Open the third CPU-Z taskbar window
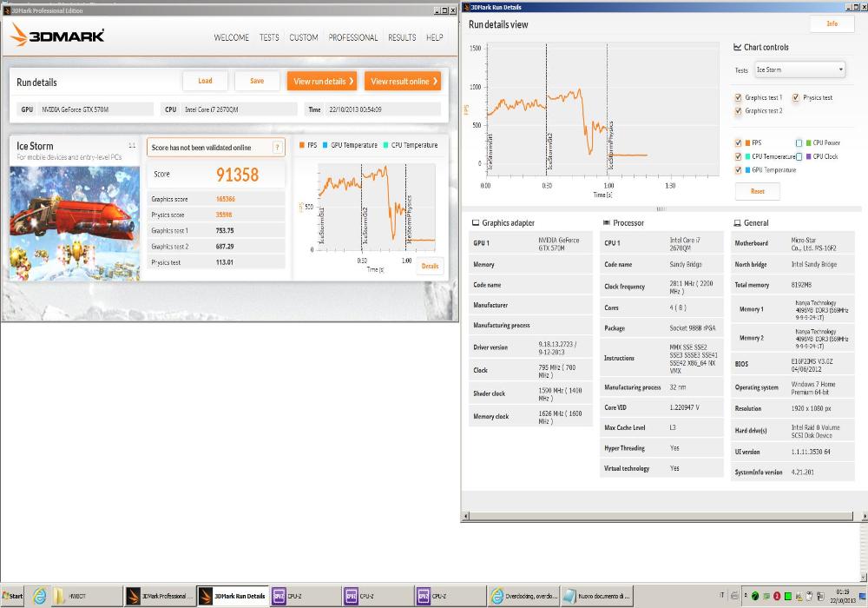Viewport: 868px width, 608px height. pyautogui.click(x=450, y=596)
